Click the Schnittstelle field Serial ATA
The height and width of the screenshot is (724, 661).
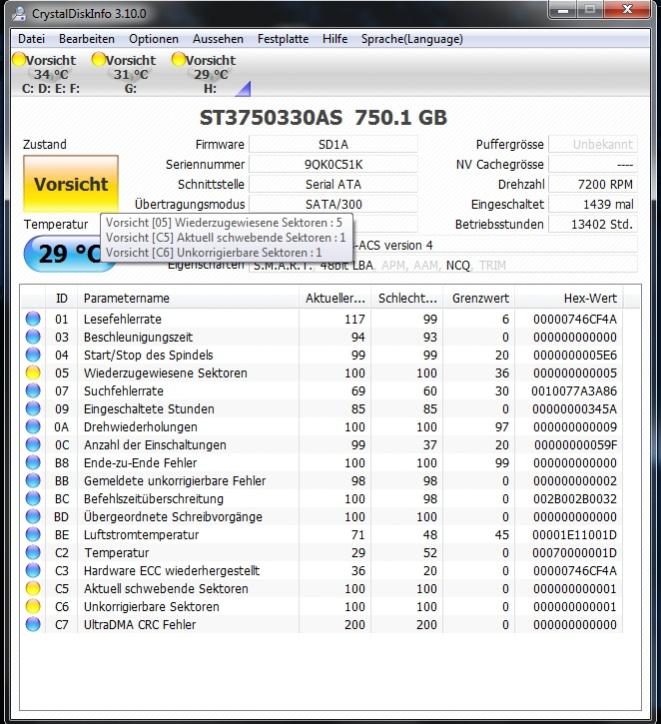click(333, 184)
